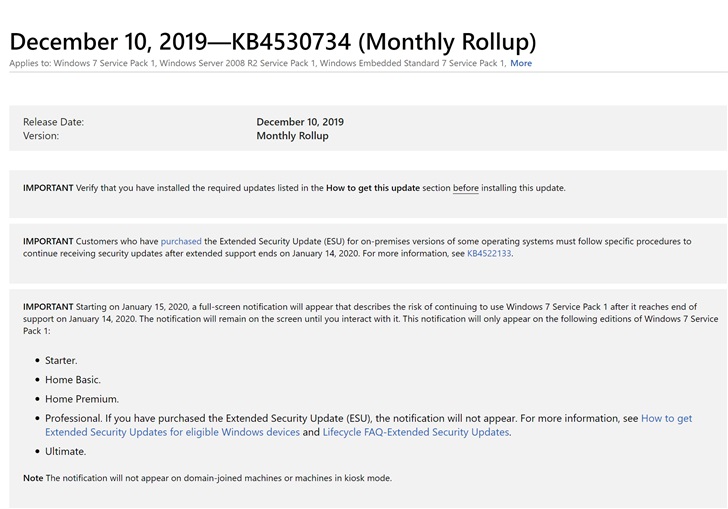Click the underlined word before
Image resolution: width=728 pixels, height=509 pixels.
466,188
